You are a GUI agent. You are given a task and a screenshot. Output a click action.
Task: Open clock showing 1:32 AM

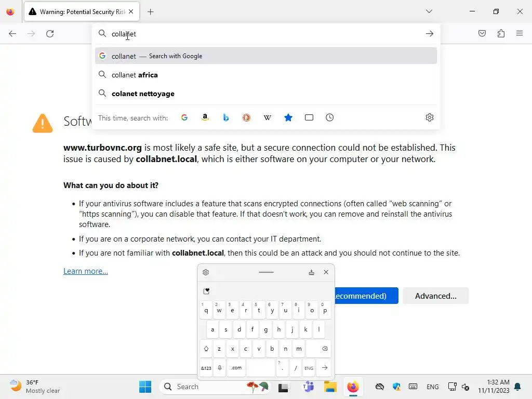(x=494, y=387)
